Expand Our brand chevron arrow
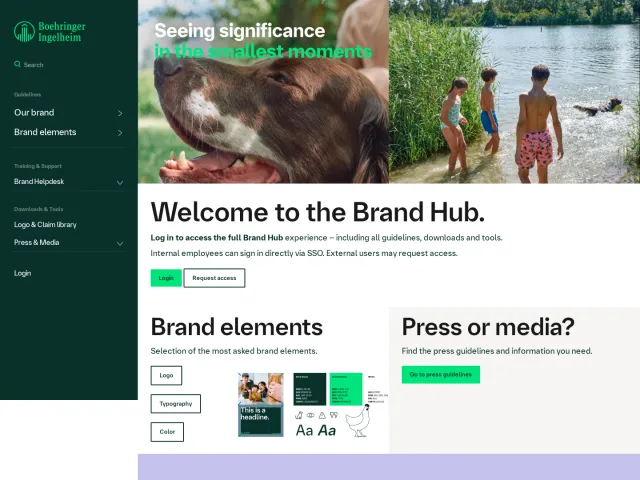The height and width of the screenshot is (480, 640). coord(120,113)
